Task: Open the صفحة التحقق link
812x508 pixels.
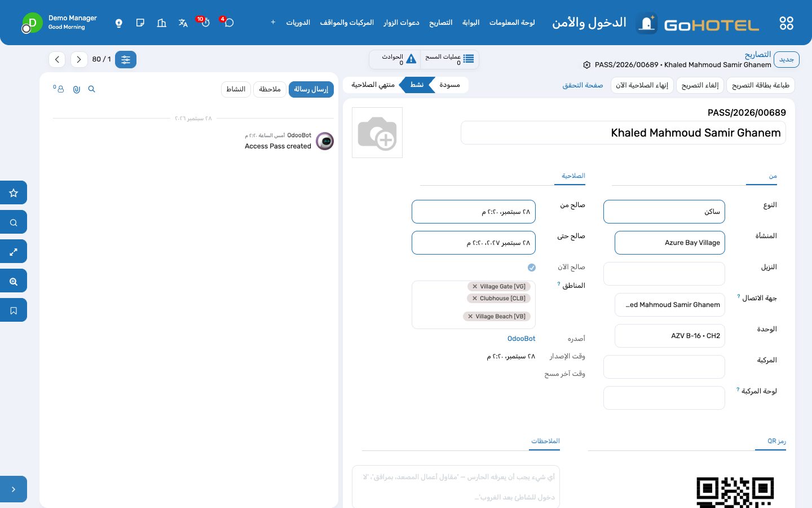Action: [x=582, y=85]
